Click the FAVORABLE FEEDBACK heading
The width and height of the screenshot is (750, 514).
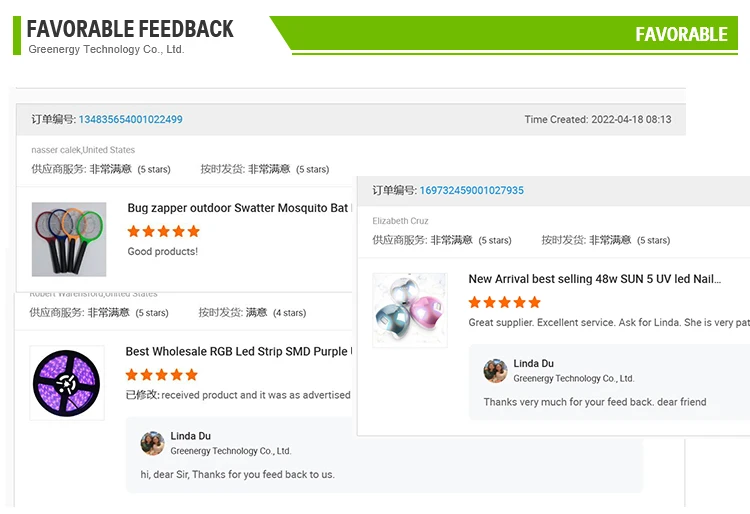coord(130,28)
